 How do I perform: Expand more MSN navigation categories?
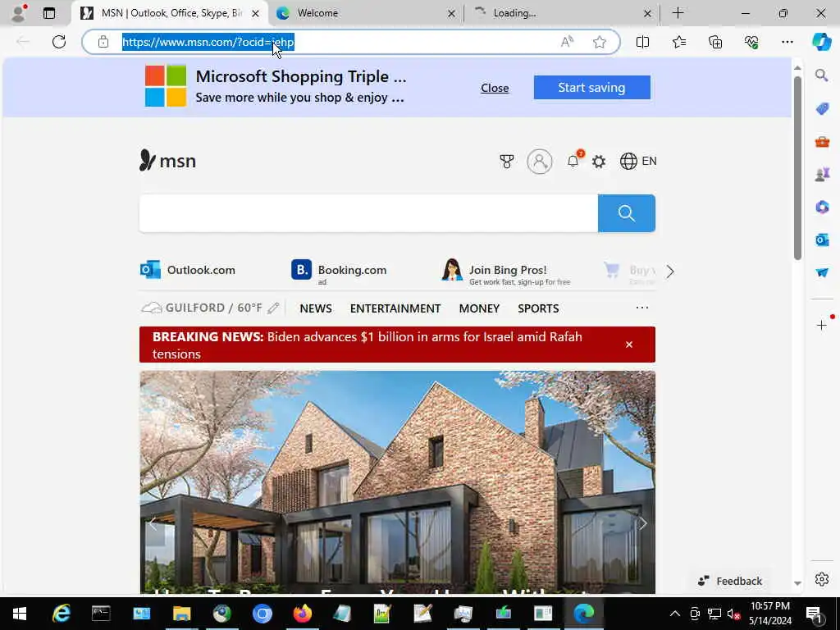tap(641, 308)
